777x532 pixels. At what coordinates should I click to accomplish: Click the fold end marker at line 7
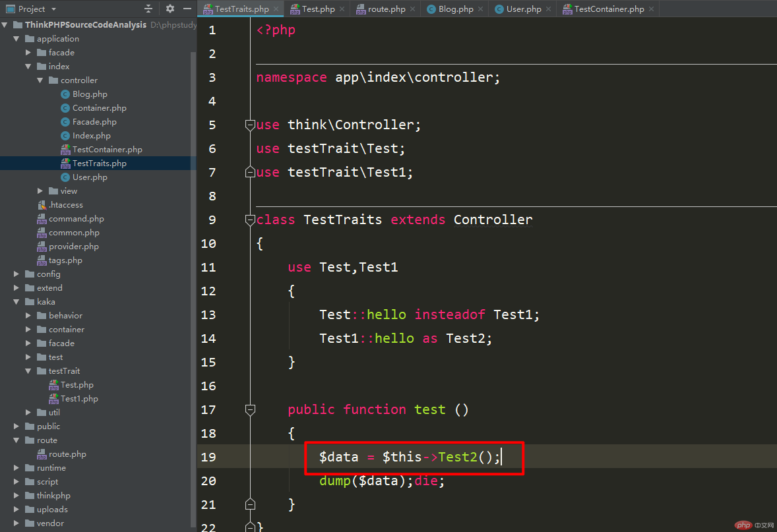click(250, 172)
